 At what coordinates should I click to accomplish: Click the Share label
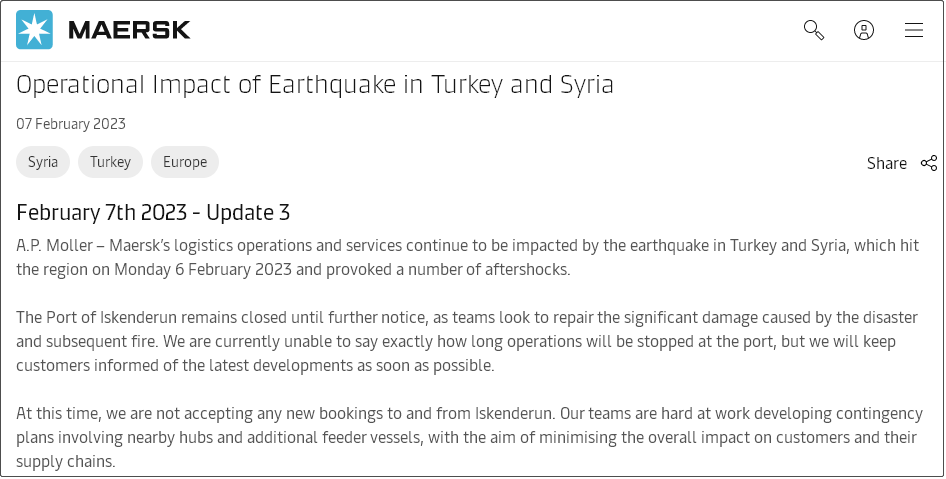(x=886, y=163)
